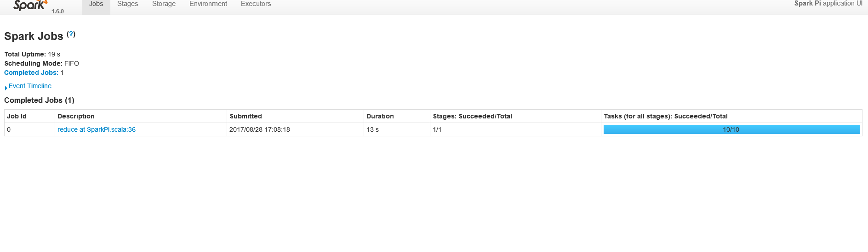The width and height of the screenshot is (868, 252).
Task: Open the reduce at SparkPi.scala:36 job
Action: pyautogui.click(x=97, y=129)
